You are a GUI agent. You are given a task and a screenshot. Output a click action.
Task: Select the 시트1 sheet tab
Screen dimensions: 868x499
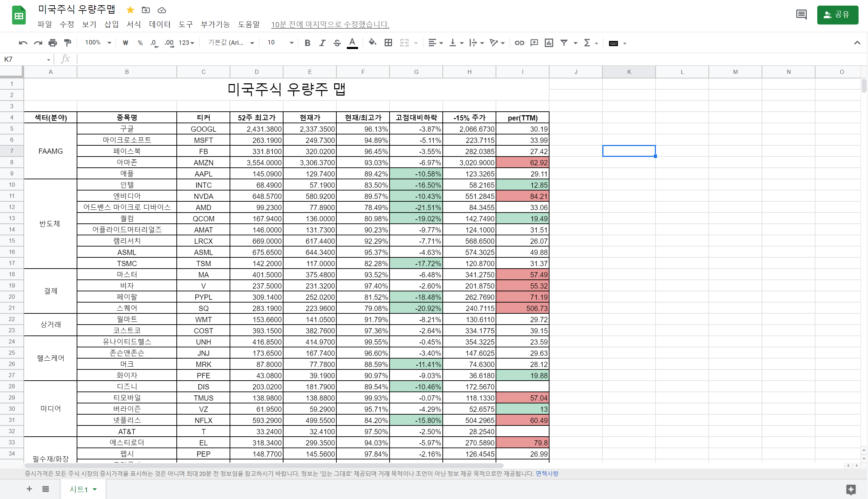click(83, 489)
